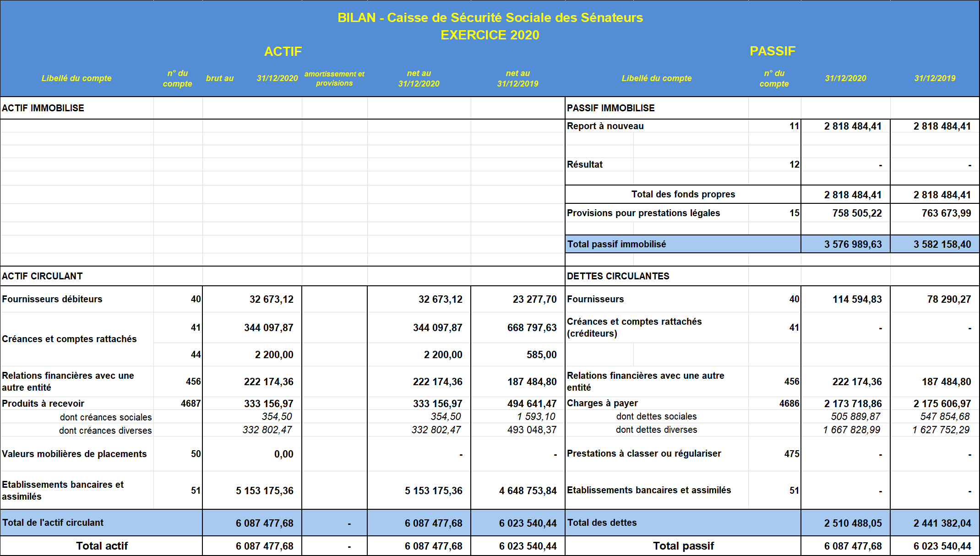Select Total de l'actif circulant row
980x556 pixels.
[x=53, y=523]
